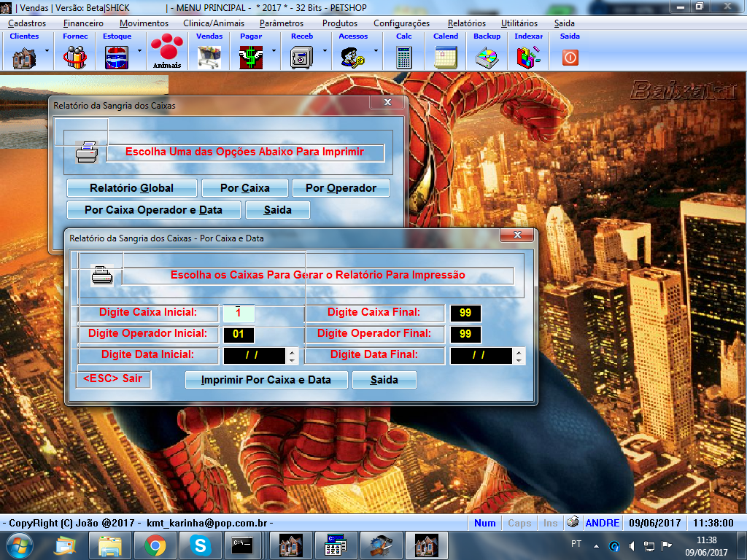This screenshot has height=560, width=747.
Task: Launch the Calc calculator icon
Action: click(x=403, y=58)
